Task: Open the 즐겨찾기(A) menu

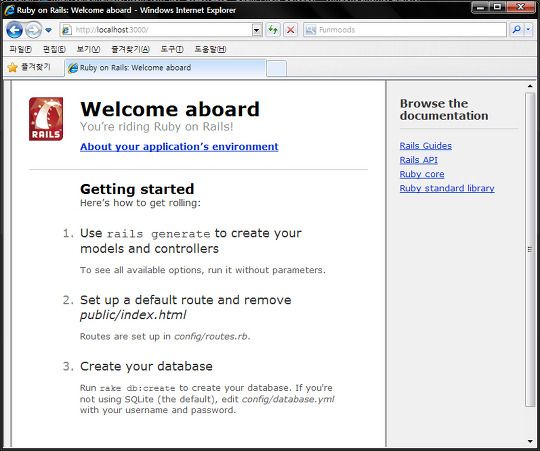Action: (x=130, y=49)
